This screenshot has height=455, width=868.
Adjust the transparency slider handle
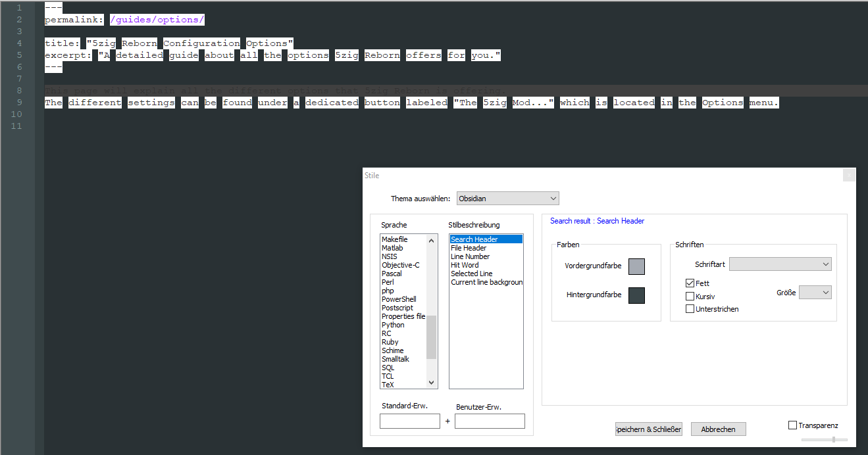point(833,439)
